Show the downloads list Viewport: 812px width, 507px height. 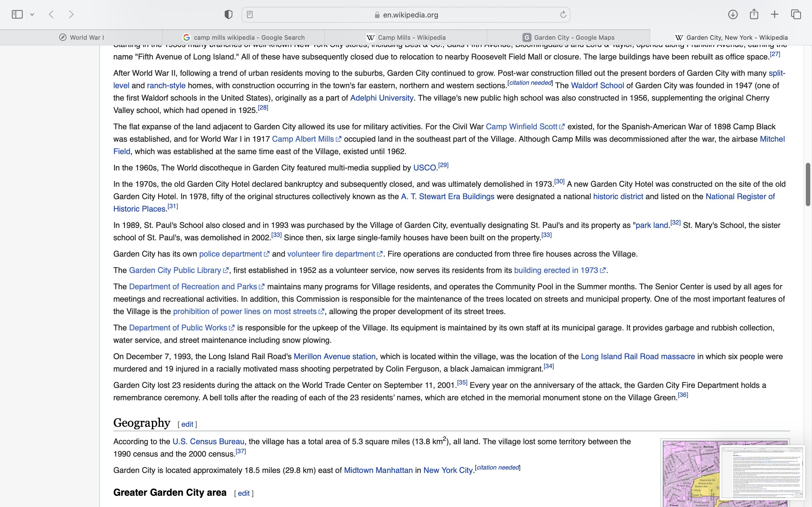pyautogui.click(x=733, y=14)
